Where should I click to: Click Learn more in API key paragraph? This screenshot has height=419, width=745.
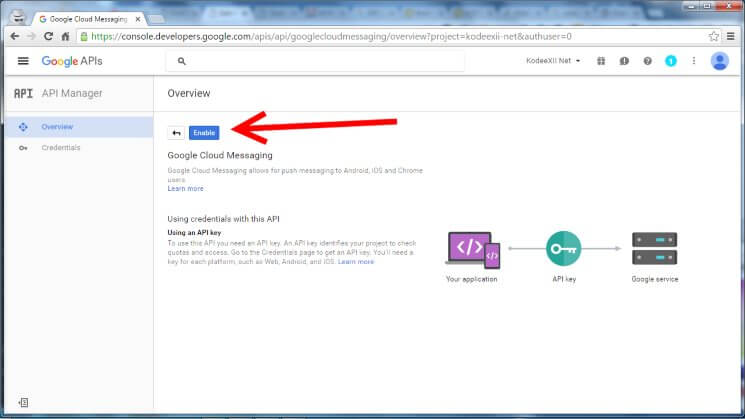pos(356,262)
